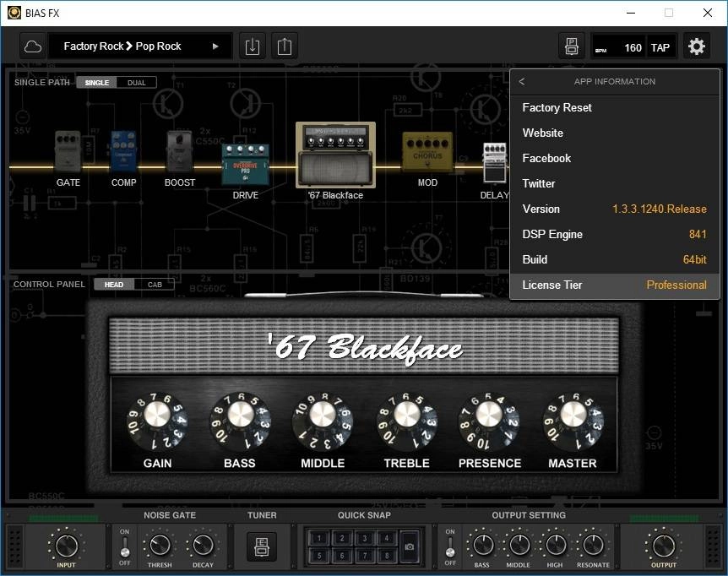Click the Quick Snap camera icon
Image resolution: width=728 pixels, height=576 pixels.
409,546
